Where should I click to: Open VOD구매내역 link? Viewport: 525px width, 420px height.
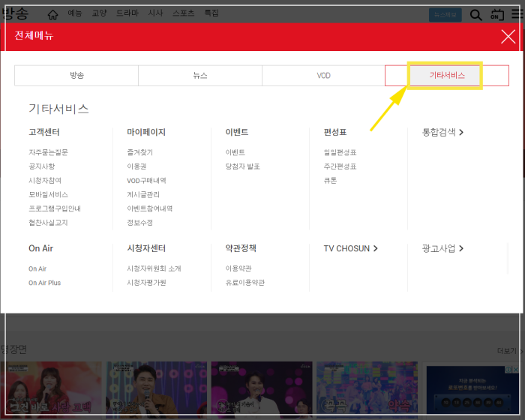click(146, 181)
